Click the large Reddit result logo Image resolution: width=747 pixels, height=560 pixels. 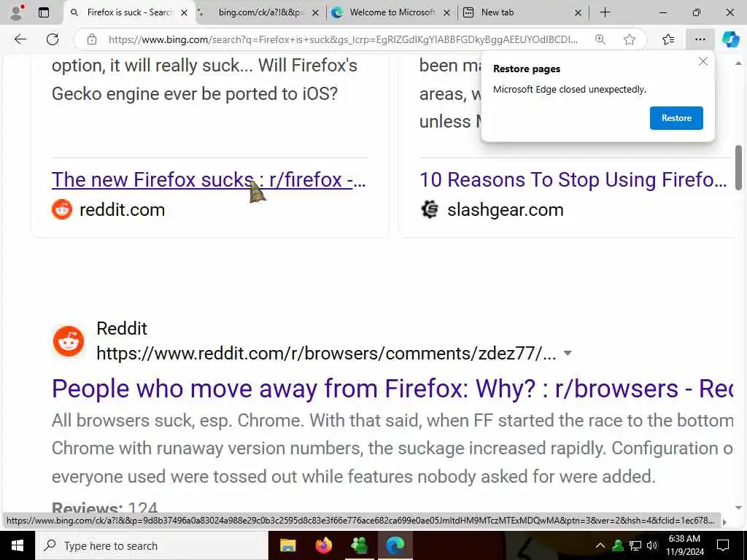(68, 341)
